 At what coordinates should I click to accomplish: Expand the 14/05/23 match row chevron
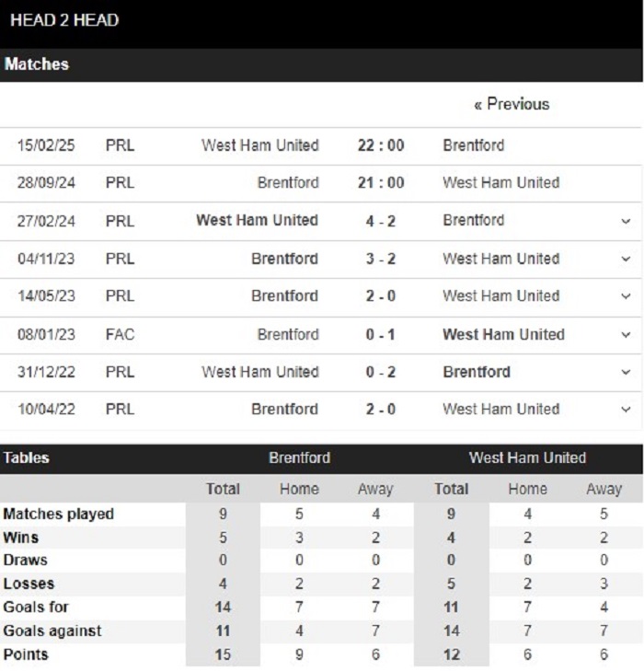tap(626, 296)
